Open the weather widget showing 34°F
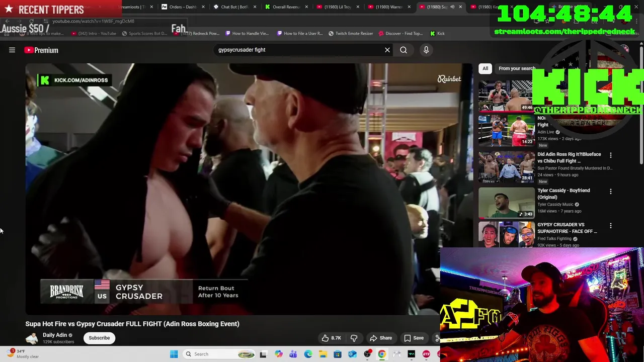The image size is (644, 362). tap(23, 354)
